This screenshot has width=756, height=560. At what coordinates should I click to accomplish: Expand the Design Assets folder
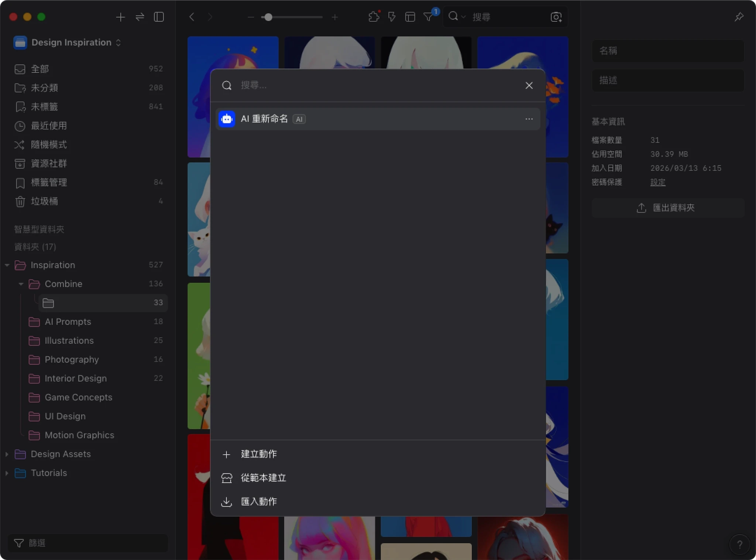pos(7,454)
